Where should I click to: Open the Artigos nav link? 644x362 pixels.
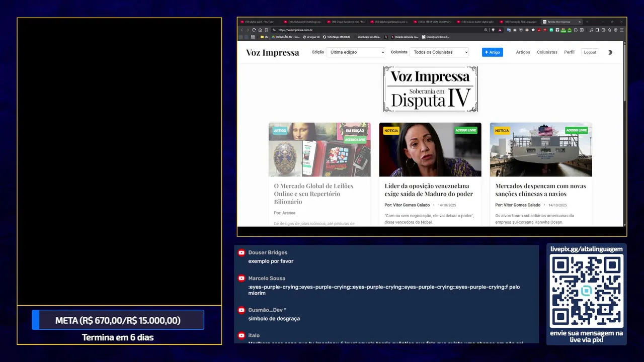523,52
